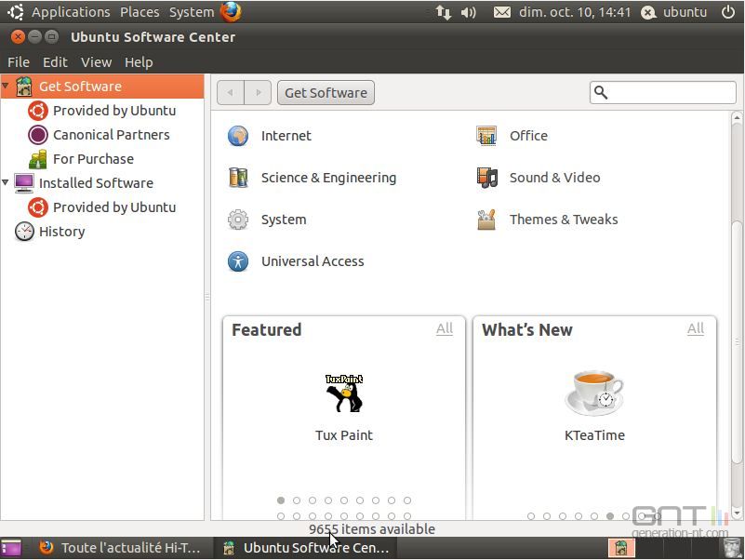Collapse the Installed Software tree node
The image size is (745, 560).
point(6,182)
